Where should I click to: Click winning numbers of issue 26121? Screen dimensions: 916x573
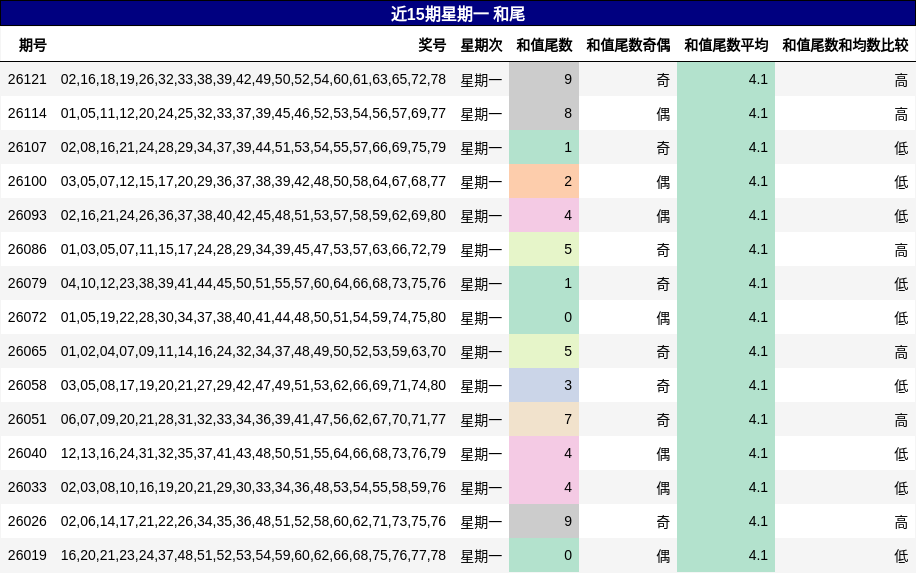click(253, 79)
